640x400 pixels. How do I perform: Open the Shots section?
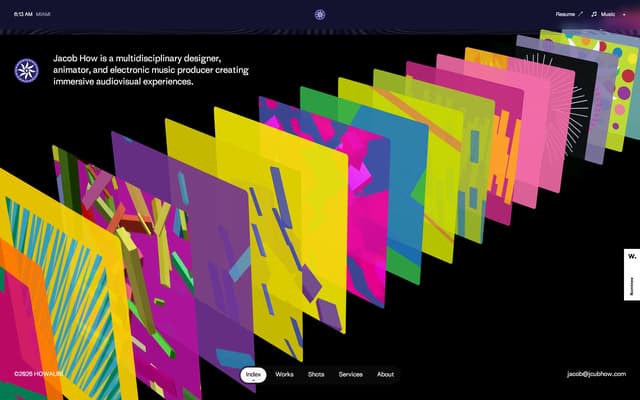point(316,374)
